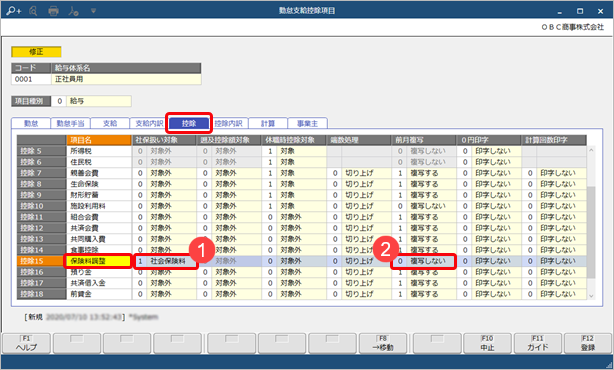Screen dimensions: 614x370
Task: Click the 財形貯蓄 item name cell
Action: pos(99,195)
